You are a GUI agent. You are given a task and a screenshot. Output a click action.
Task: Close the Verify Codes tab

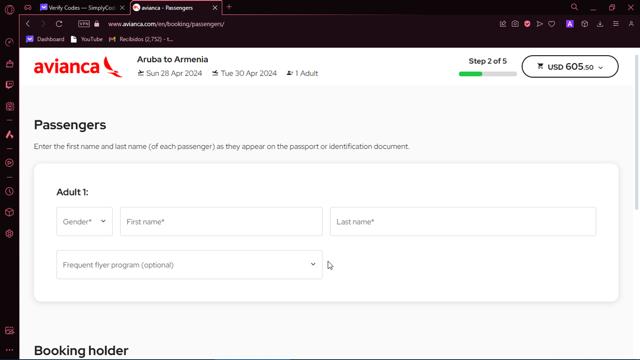coord(122,8)
